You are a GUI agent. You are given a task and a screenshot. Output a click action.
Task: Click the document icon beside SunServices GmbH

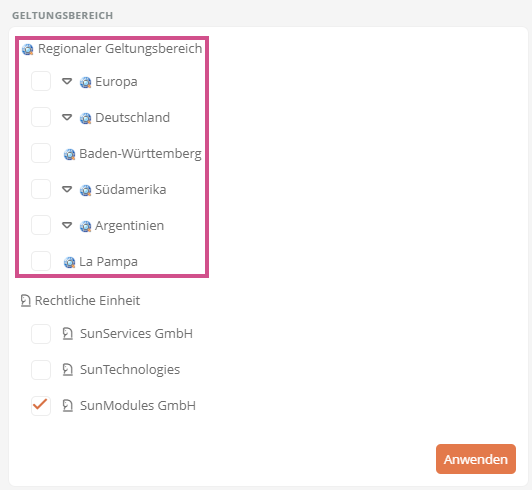point(68,334)
